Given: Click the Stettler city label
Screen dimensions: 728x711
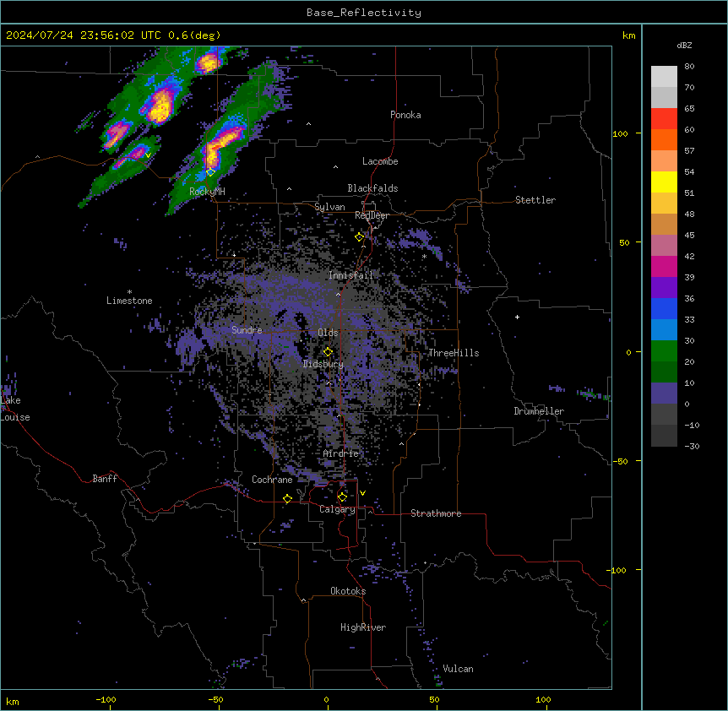Looking at the screenshot, I should [x=535, y=200].
